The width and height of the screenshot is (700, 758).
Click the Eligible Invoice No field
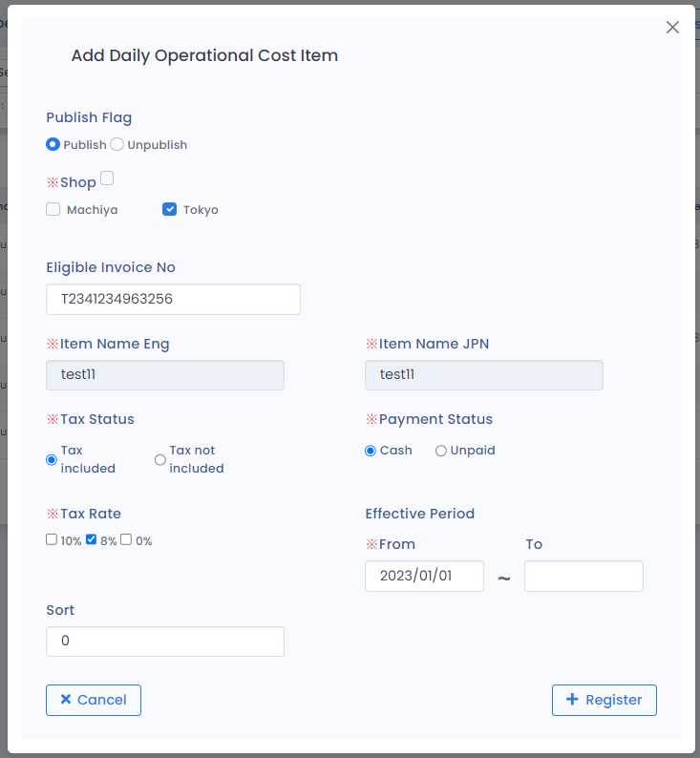173,299
